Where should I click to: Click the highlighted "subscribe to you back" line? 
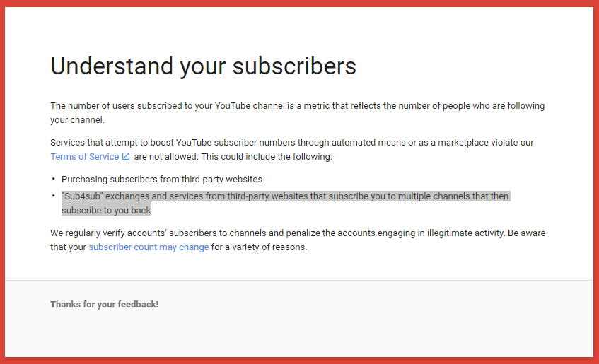click(x=106, y=210)
